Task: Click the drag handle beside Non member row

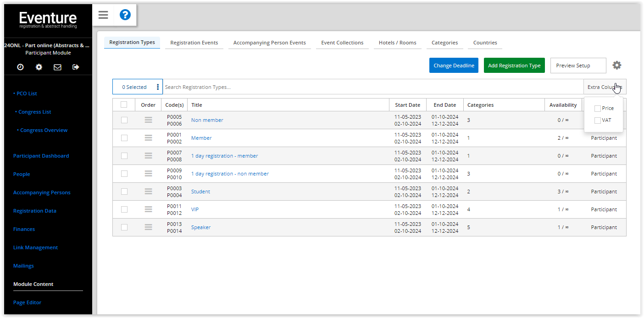Action: [148, 120]
